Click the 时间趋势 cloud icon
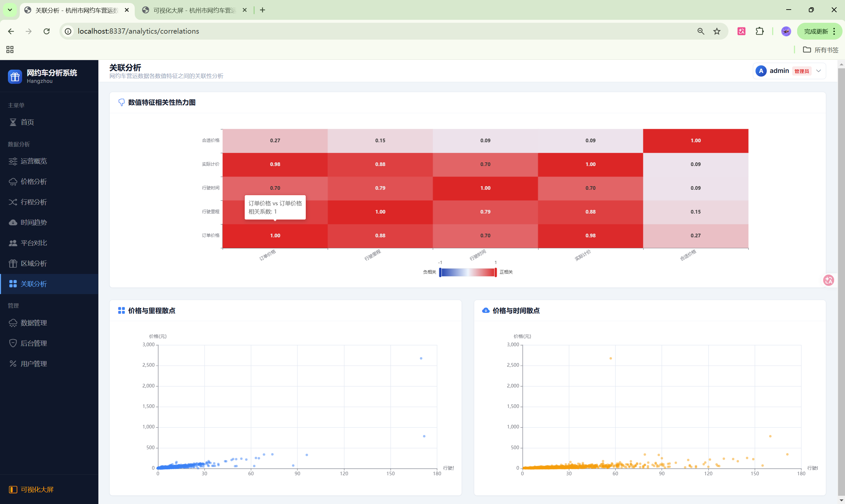This screenshot has height=504, width=845. [13, 222]
